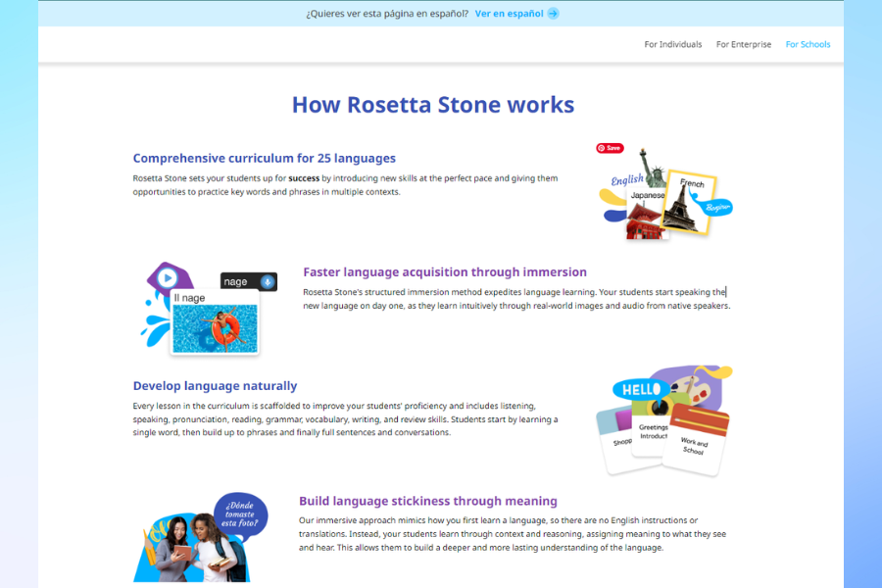882x588 pixels.
Task: Click the swimming pool Il nage picture
Action: pos(215,328)
